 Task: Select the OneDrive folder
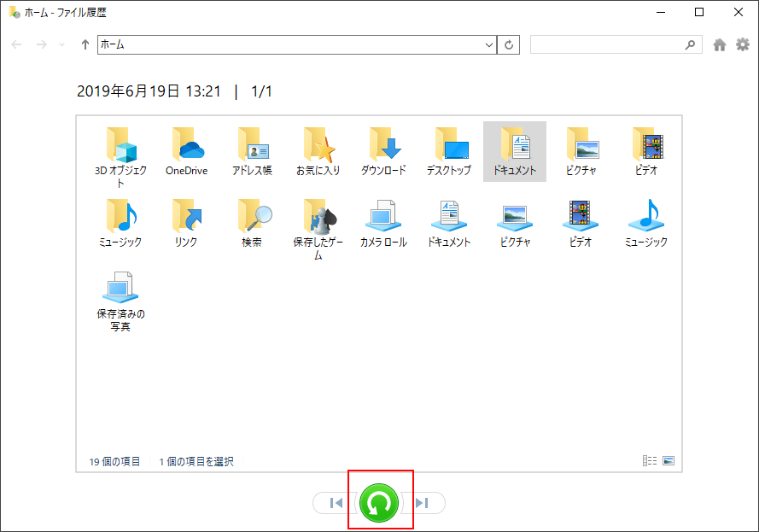tap(186, 151)
